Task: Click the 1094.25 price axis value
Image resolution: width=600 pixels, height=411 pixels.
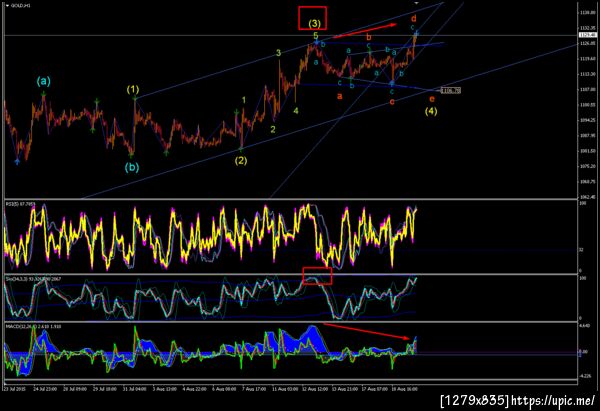Action: pos(587,120)
